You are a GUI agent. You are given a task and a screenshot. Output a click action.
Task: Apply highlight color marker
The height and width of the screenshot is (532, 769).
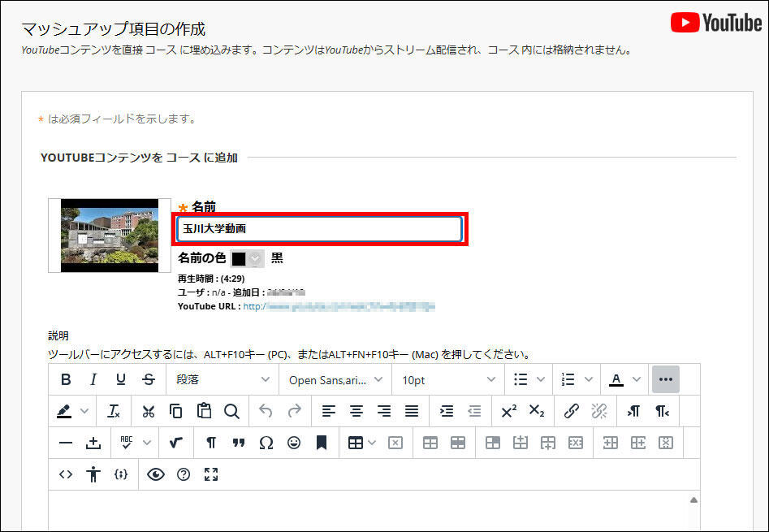[64, 411]
